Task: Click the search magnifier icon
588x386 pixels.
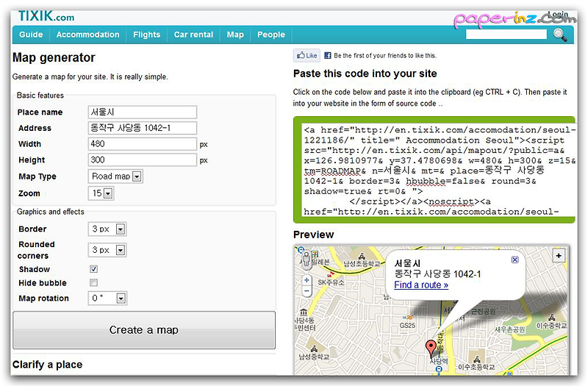Action: 559,35
